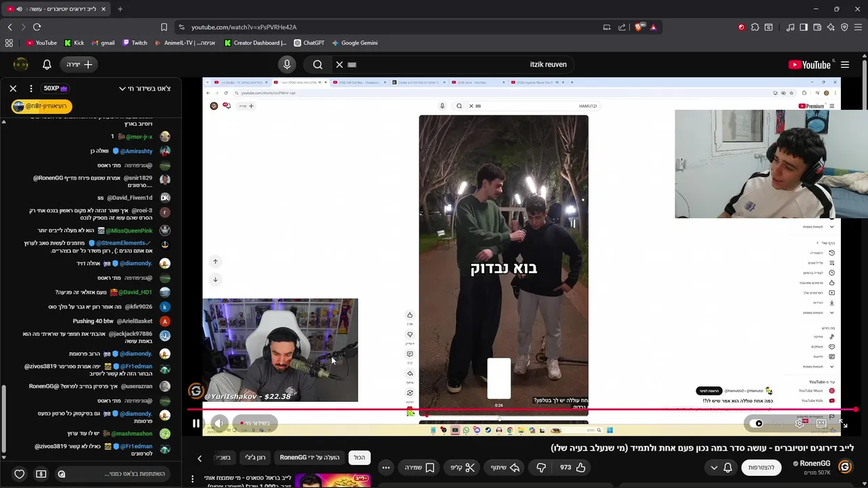This screenshot has width=868, height=488.
Task: Open Creator Dashboard bookmark
Action: [x=255, y=43]
